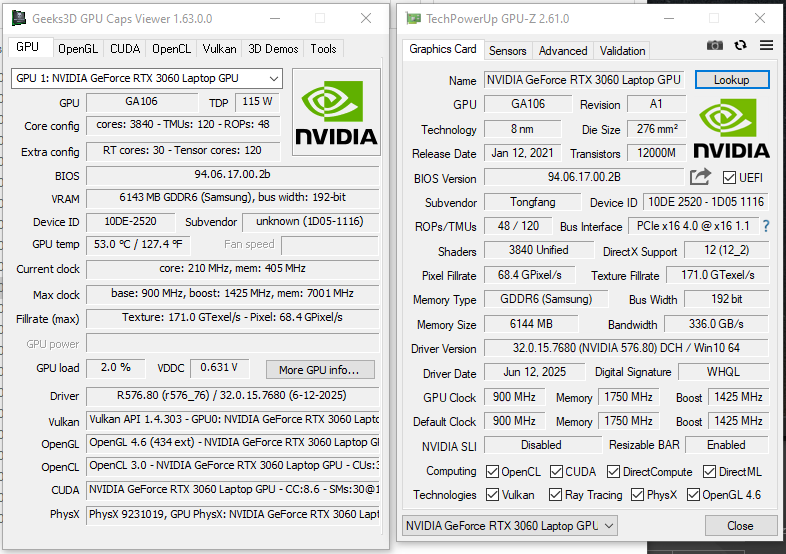Image resolution: width=786 pixels, height=554 pixels.
Task: Switch to the Sensors tab in GPU-Z
Action: point(507,51)
